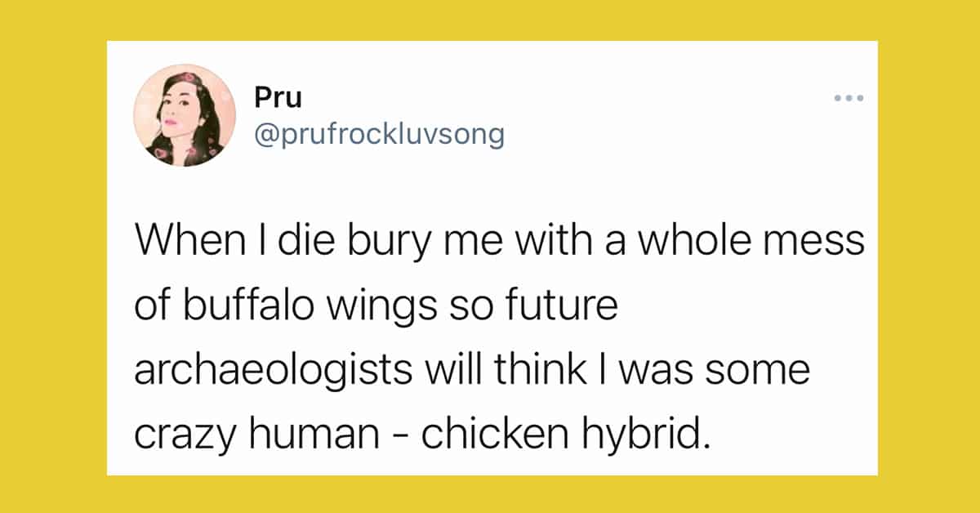This screenshot has width=980, height=513.
Task: Click the middle dot of the options icon
Action: coord(849,98)
